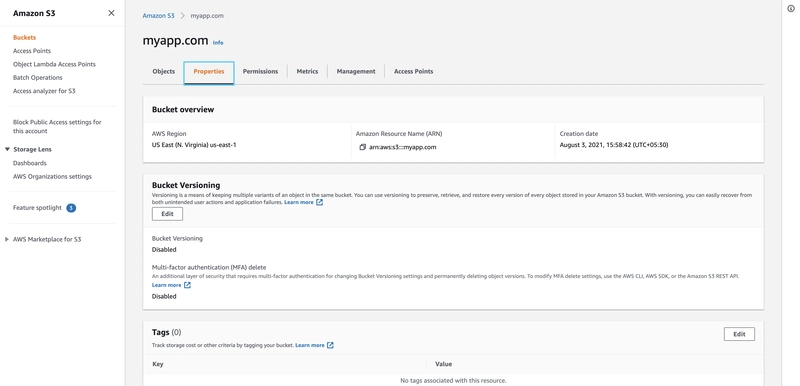Click the Key column header in Tags table
This screenshot has height=386, width=800.
[158, 364]
